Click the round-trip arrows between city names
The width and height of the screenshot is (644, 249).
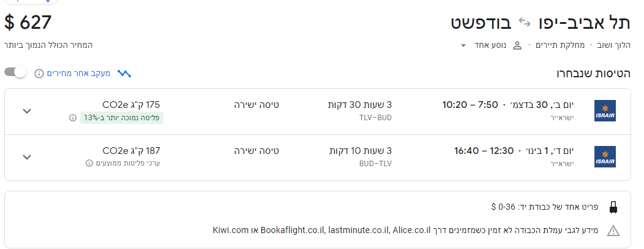(x=525, y=23)
